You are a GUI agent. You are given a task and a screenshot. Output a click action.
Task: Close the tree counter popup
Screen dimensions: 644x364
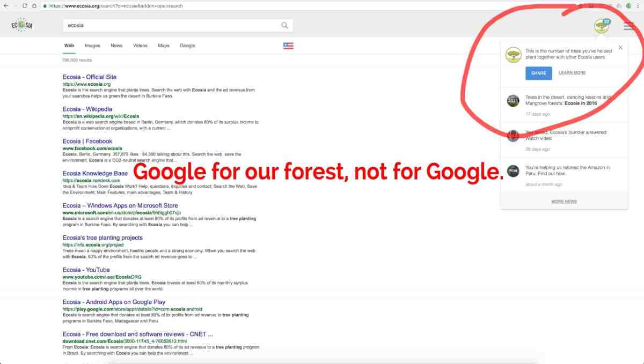pyautogui.click(x=620, y=48)
